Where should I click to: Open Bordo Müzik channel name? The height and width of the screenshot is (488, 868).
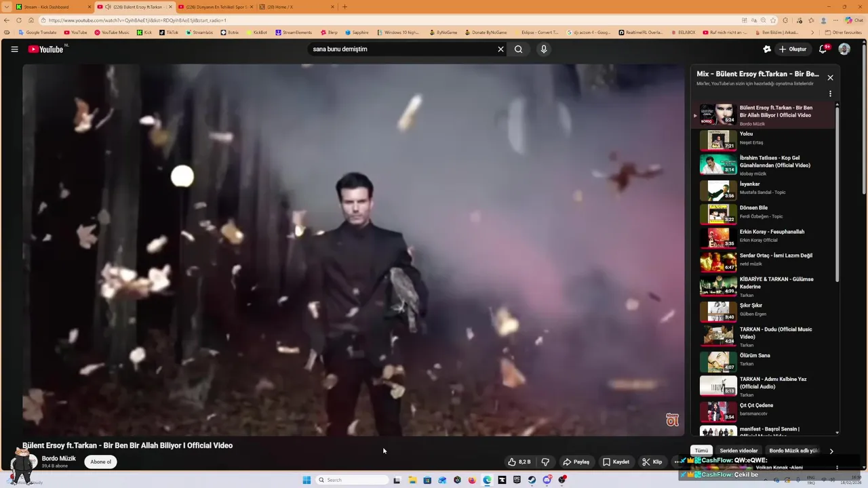click(59, 458)
